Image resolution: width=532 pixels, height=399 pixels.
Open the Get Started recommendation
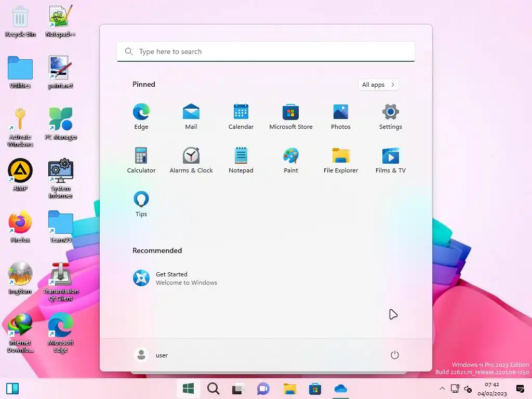tap(175, 278)
